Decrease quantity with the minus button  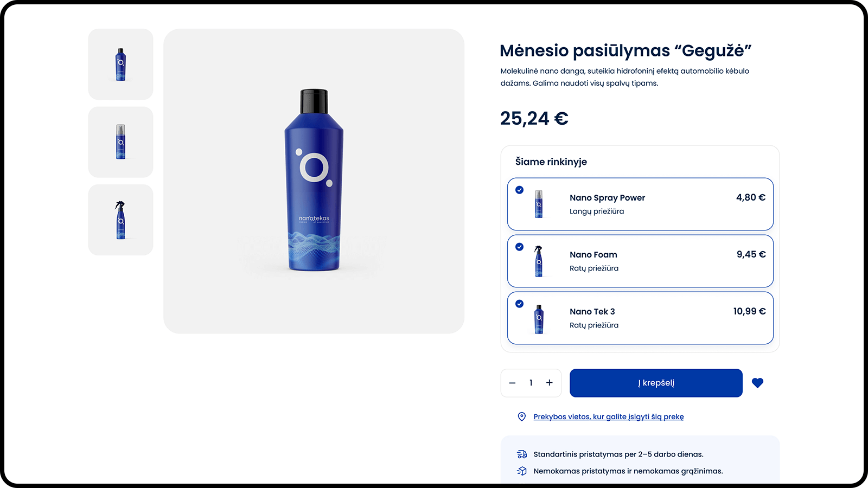pos(512,383)
